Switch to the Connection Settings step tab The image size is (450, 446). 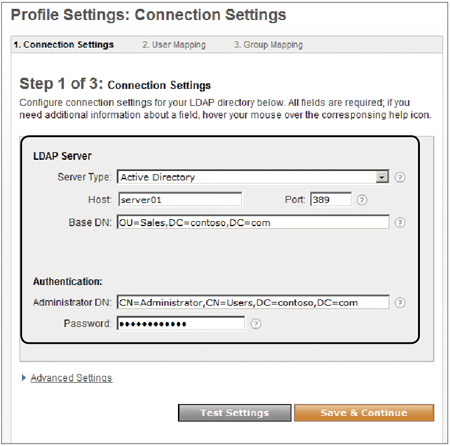pos(64,45)
